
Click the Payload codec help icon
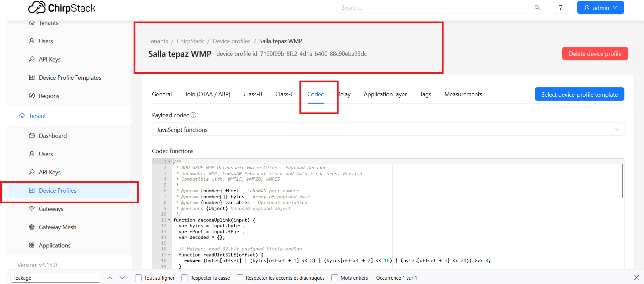point(194,115)
